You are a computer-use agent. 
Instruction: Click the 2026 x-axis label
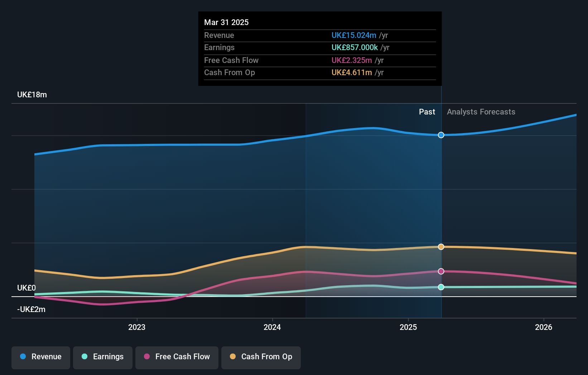[x=544, y=327]
